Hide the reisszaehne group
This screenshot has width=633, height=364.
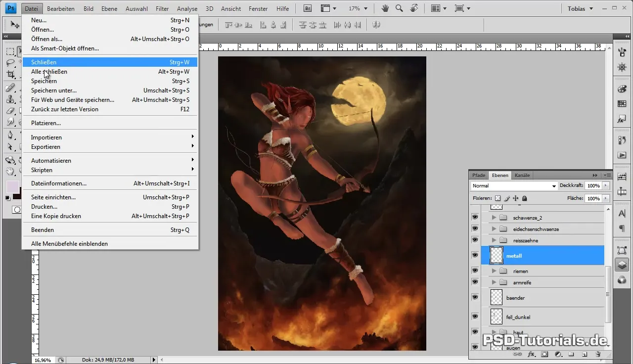pos(475,240)
